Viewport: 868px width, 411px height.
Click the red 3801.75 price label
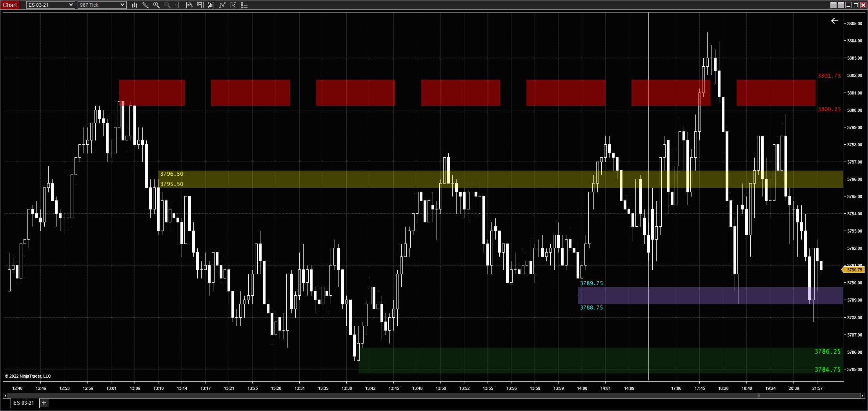tap(829, 76)
